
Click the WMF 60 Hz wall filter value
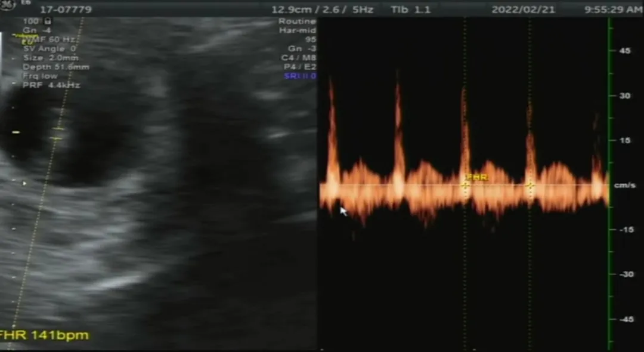point(49,39)
